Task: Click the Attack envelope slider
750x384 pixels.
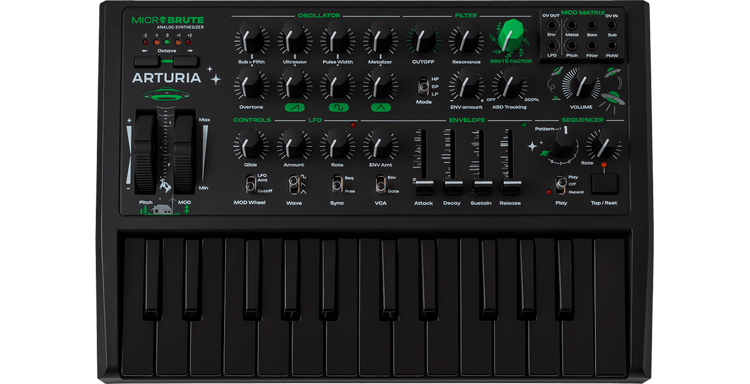Action: pyautogui.click(x=424, y=186)
